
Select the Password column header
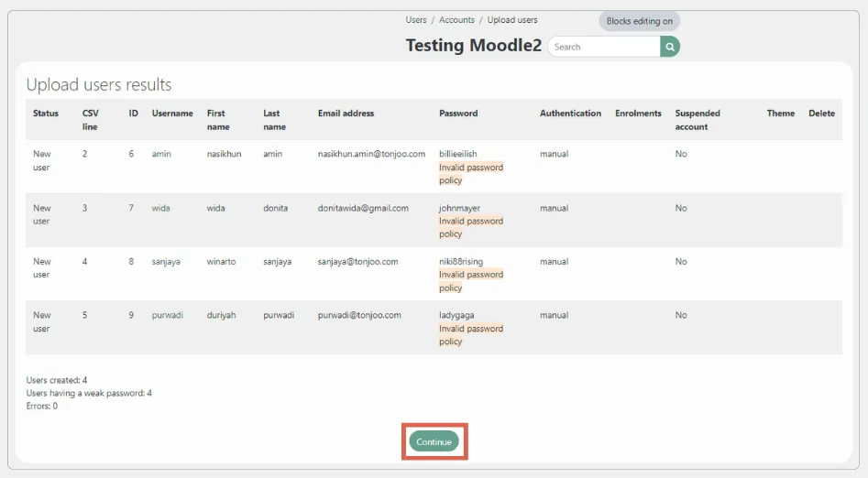click(x=458, y=114)
